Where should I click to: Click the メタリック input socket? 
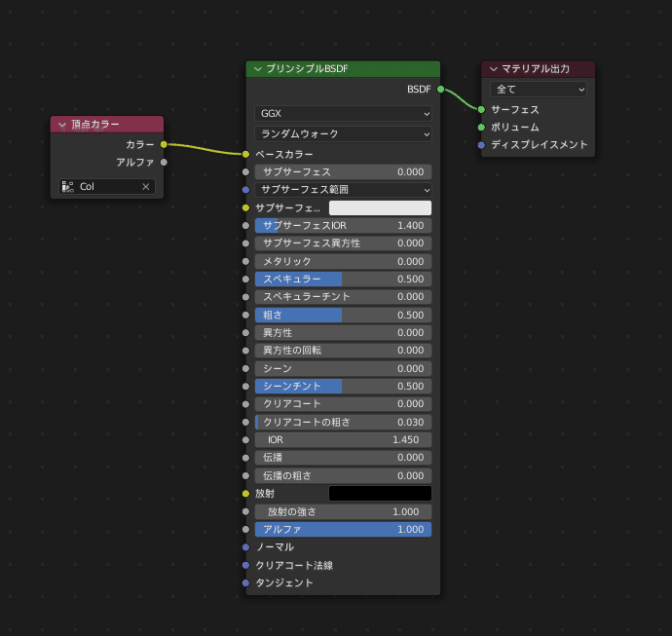tap(245, 261)
